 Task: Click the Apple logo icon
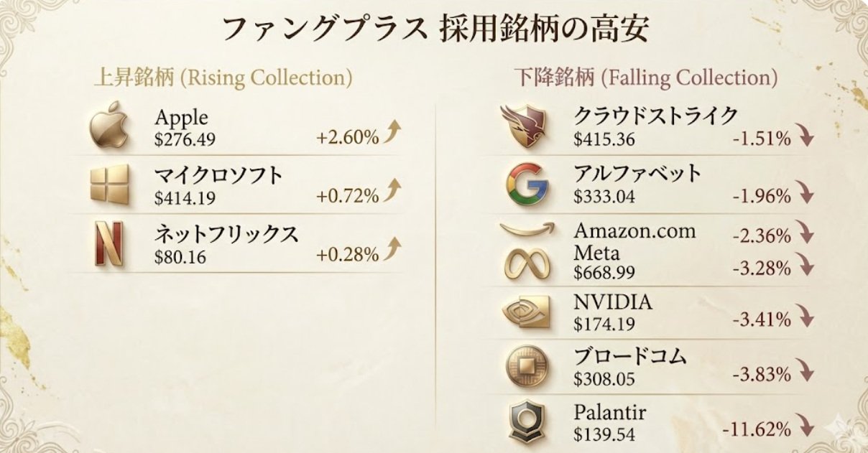(108, 126)
